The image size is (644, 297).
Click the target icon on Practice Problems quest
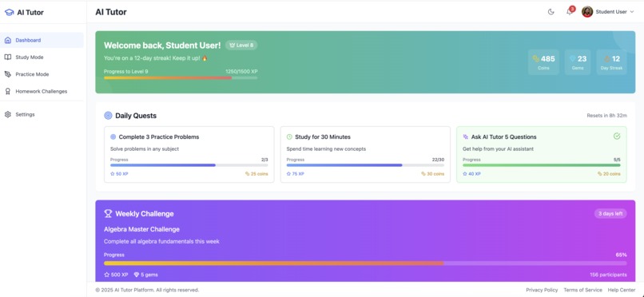[113, 137]
